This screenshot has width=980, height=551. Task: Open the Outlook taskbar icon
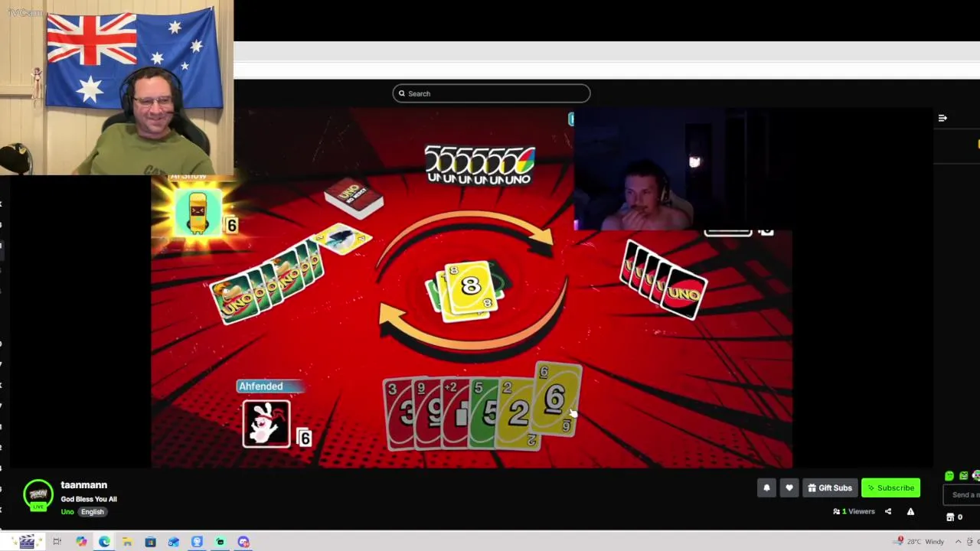pos(173,542)
